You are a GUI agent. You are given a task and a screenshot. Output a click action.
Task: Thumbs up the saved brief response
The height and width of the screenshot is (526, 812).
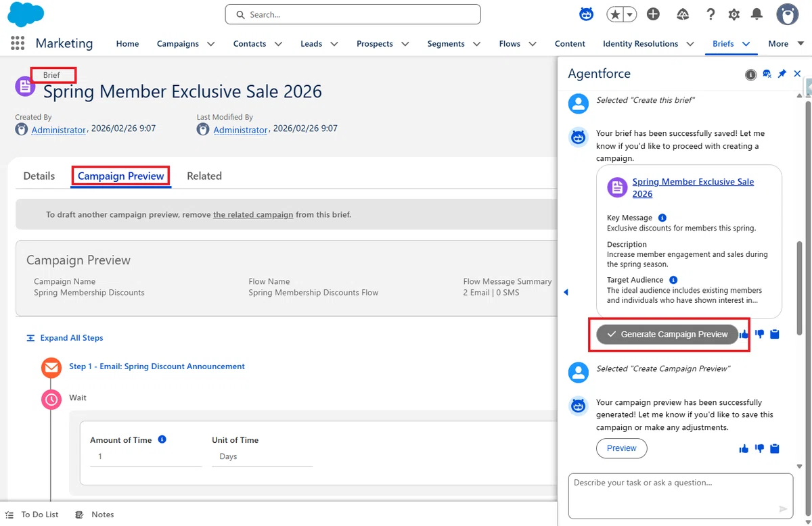(x=744, y=334)
